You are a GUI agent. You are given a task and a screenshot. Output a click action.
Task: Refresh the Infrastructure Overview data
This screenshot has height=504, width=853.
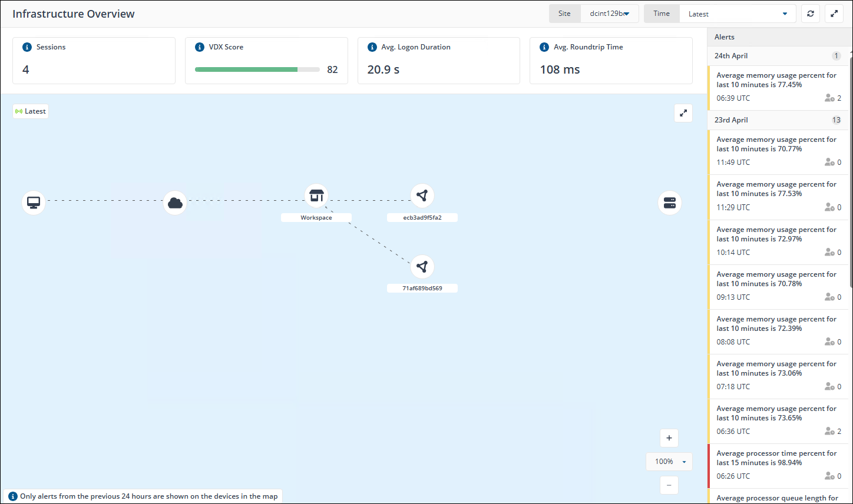click(x=811, y=14)
